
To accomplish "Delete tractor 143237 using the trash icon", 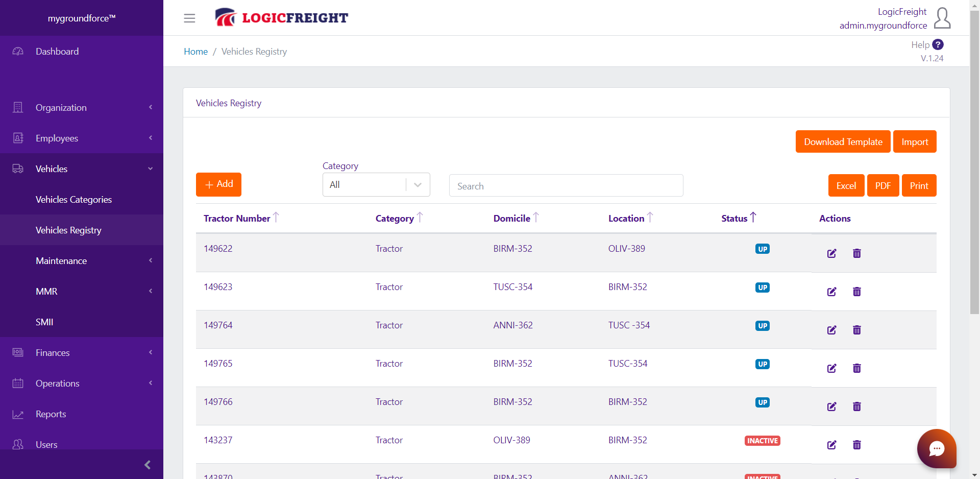I will 857,445.
